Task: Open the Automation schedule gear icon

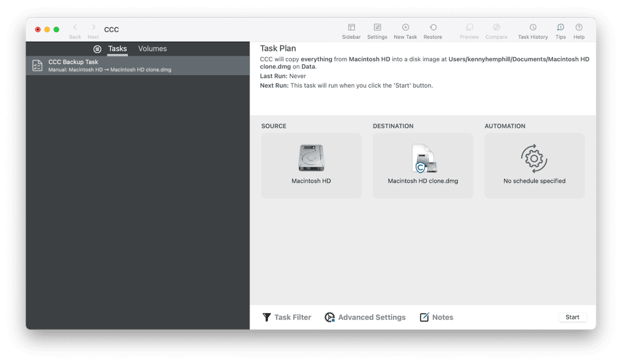Action: tap(534, 158)
